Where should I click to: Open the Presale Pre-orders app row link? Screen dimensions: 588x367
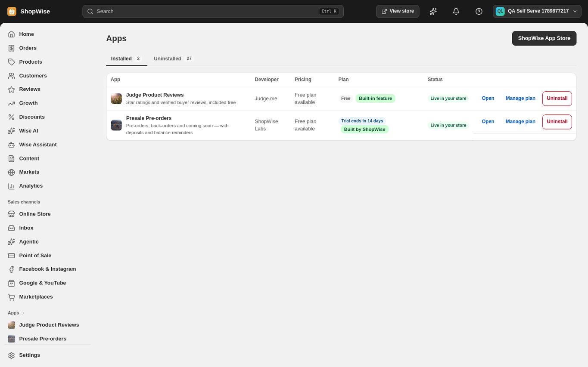coord(488,122)
